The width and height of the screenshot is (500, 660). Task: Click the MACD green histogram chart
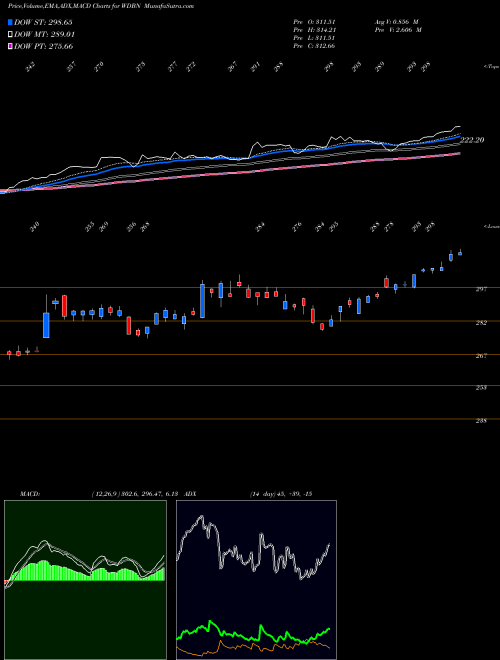85,580
